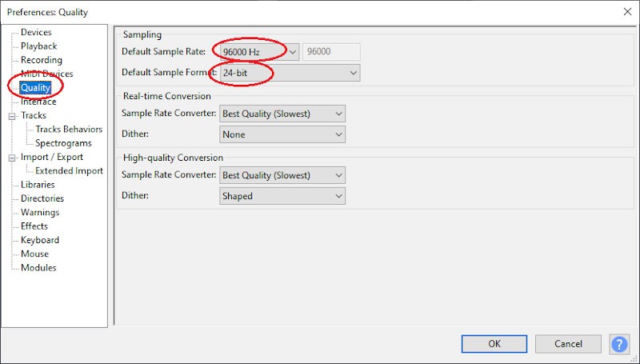Viewport: 640px width, 364px height.
Task: Collapse the Import / Export tree node
Action: [12, 158]
